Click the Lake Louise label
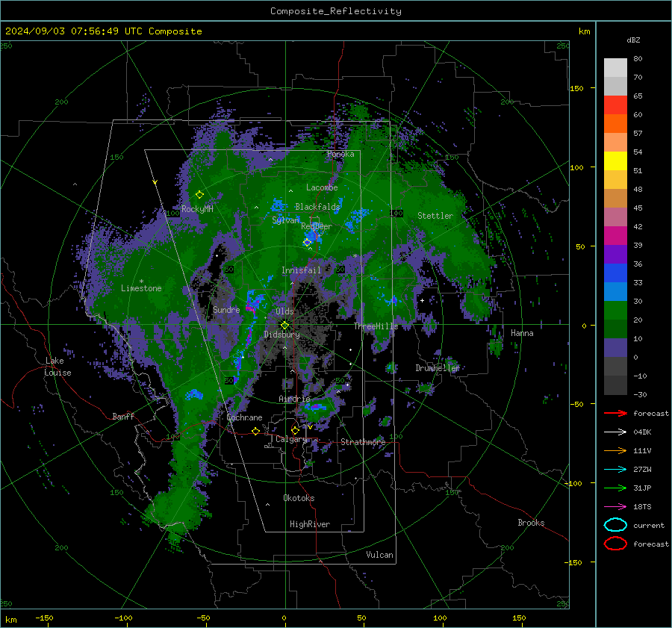Screen dimensions: 672x628 point(57,367)
